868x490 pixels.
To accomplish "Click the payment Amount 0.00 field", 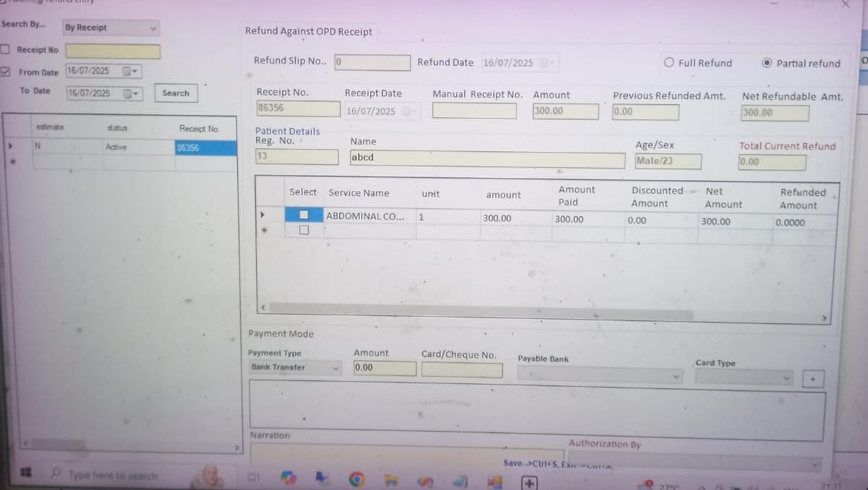I will [x=385, y=368].
